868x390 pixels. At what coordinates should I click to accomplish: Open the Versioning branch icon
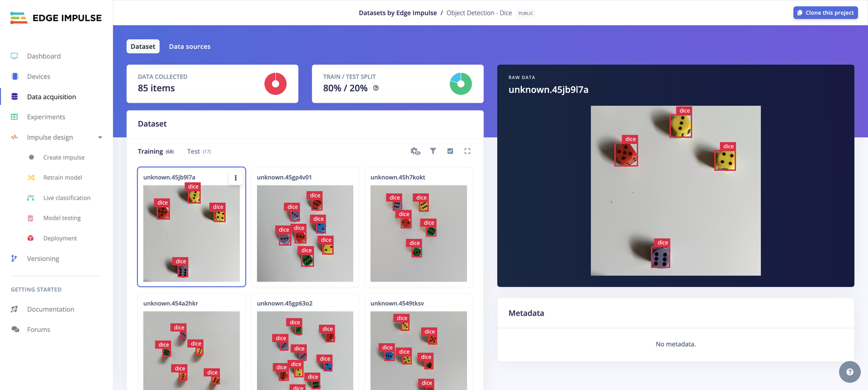tap(14, 259)
